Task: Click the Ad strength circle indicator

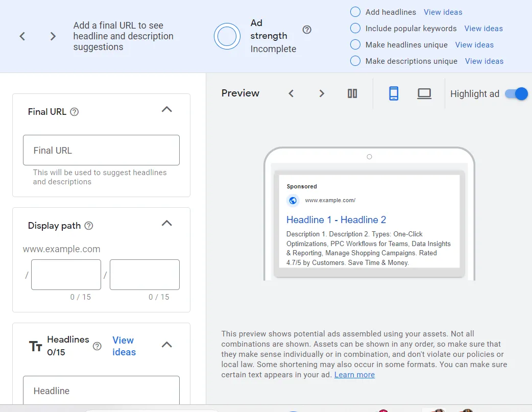Action: 227,36
